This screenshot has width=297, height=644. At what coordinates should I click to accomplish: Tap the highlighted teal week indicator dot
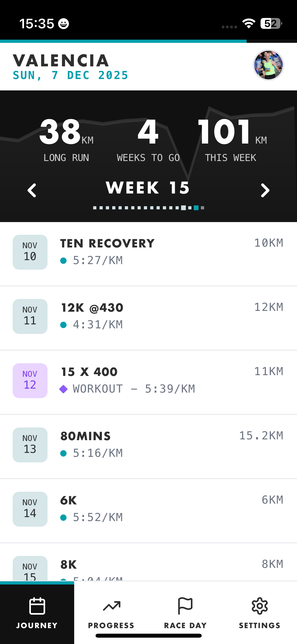pos(196,208)
